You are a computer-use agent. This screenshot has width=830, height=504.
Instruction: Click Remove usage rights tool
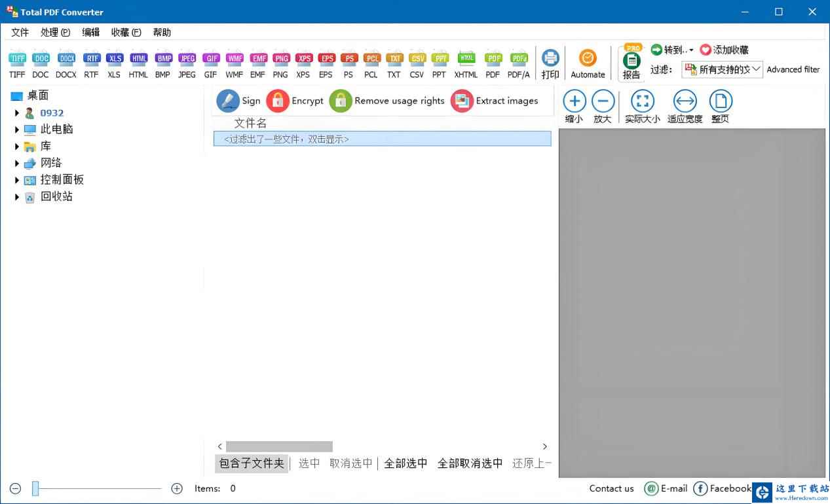(x=387, y=101)
